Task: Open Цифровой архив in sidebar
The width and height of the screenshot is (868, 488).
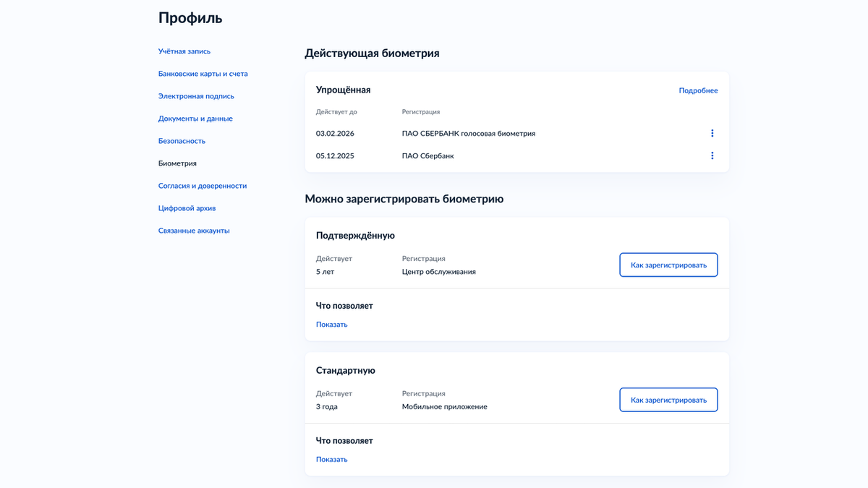Action: click(x=187, y=208)
